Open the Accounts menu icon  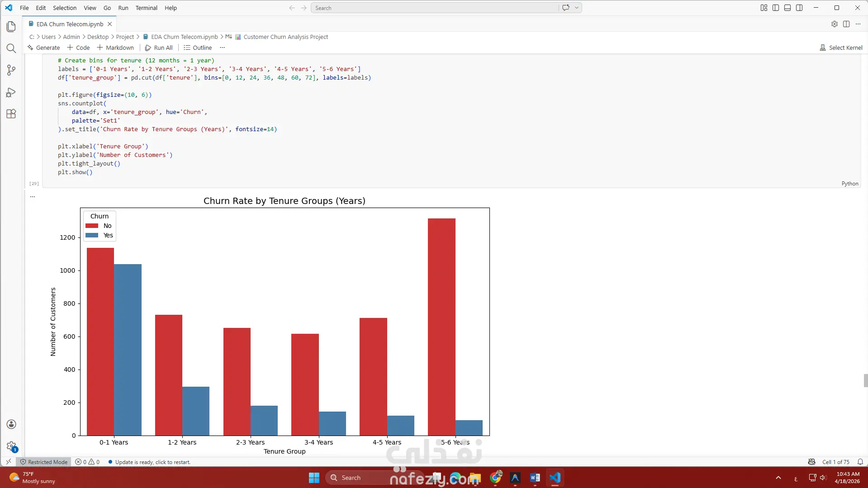11,424
